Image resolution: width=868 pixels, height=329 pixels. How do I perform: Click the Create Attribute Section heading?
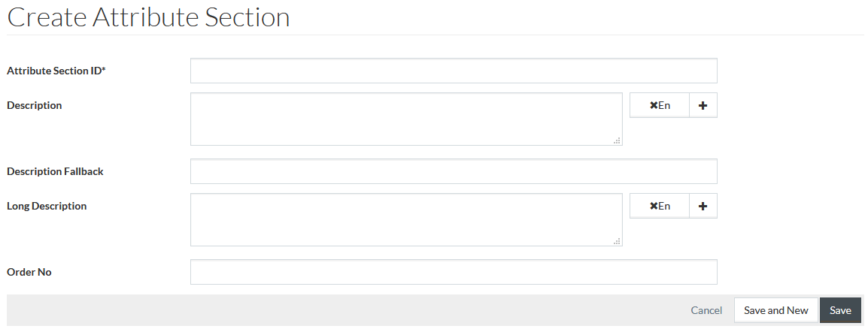[148, 17]
